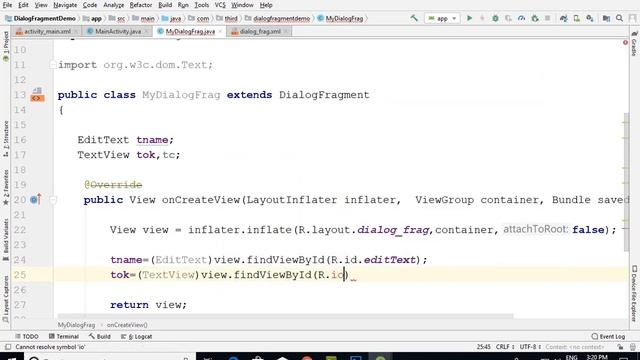Click the Make Project hammer icon

click(x=414, y=18)
